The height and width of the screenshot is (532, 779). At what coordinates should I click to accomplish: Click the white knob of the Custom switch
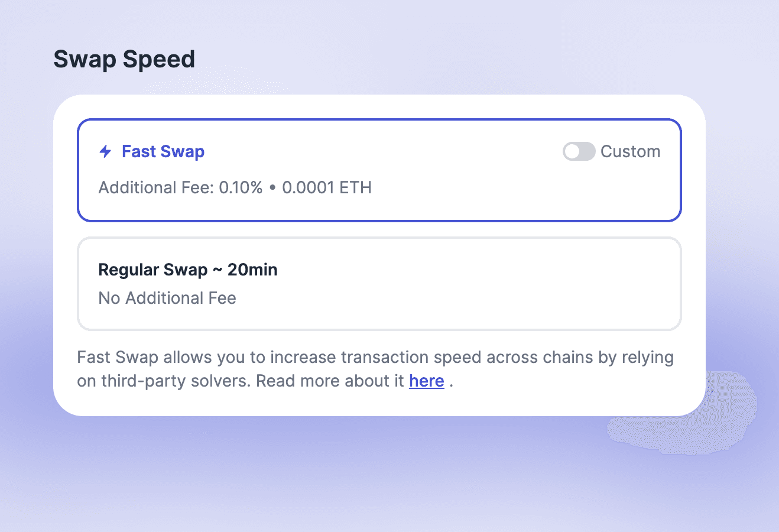pos(572,151)
